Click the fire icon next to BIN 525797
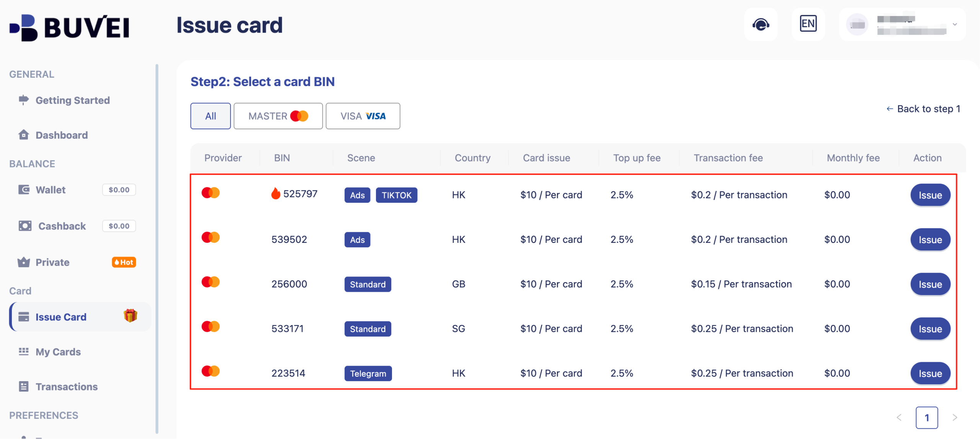Image resolution: width=980 pixels, height=439 pixels. pos(275,193)
